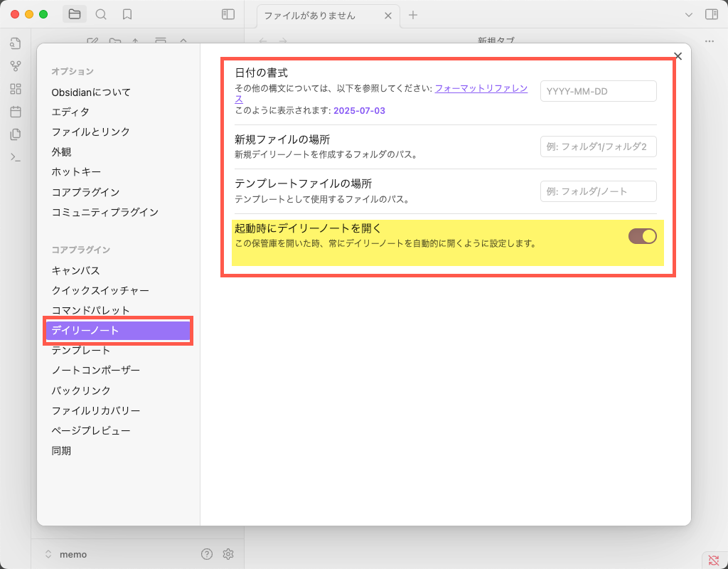The width and height of the screenshot is (728, 569).
Task: Open ファイルとリンク settings
Action: tap(90, 132)
